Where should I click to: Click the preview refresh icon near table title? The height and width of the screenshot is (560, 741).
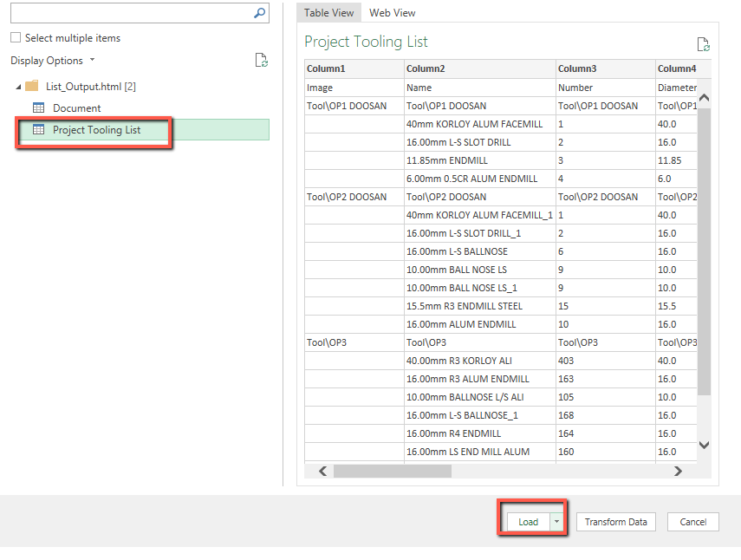(703, 44)
